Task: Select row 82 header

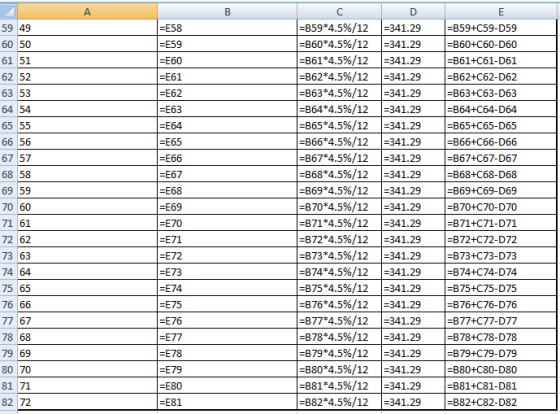Action: coord(8,402)
